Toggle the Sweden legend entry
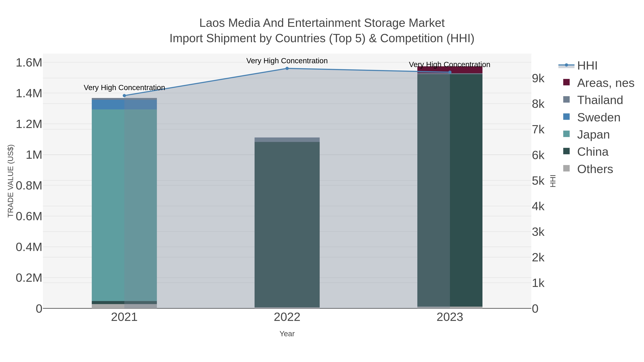Image resolution: width=644 pixels, height=362 pixels. tap(592, 117)
